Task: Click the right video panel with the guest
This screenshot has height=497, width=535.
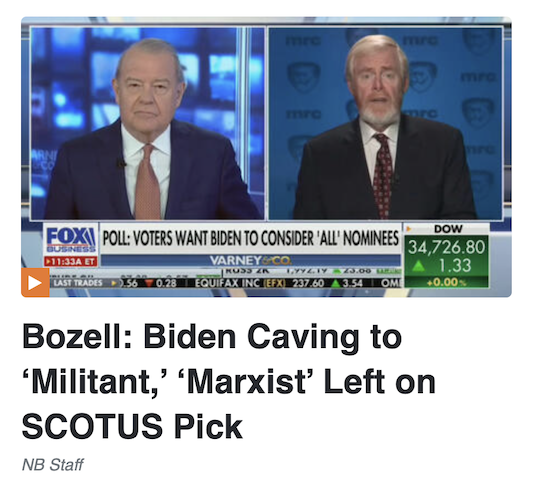Action: pyautogui.click(x=386, y=124)
